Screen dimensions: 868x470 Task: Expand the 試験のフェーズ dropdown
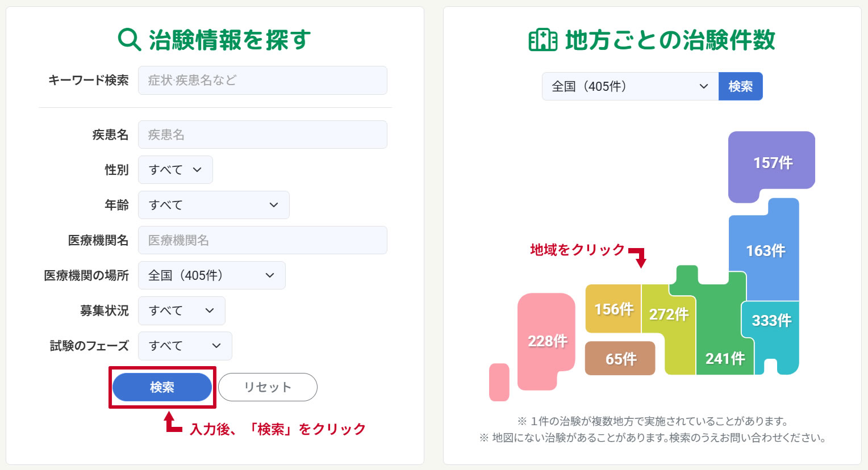pos(185,346)
